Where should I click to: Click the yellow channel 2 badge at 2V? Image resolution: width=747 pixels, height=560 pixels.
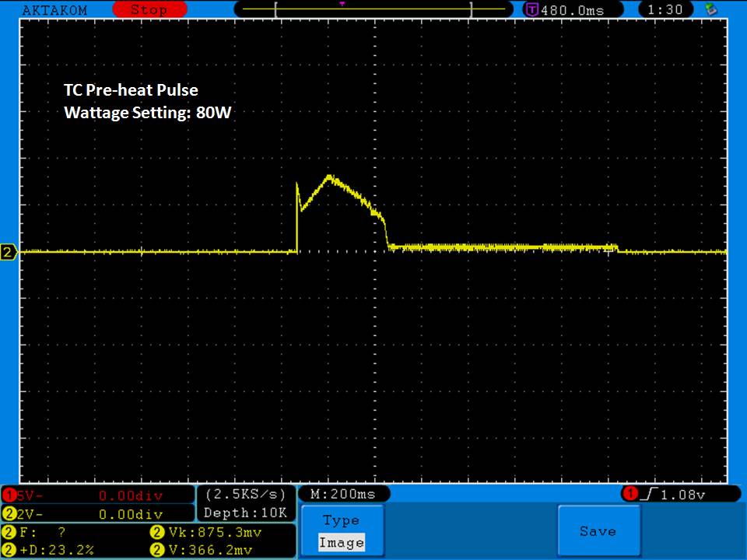click(9, 513)
